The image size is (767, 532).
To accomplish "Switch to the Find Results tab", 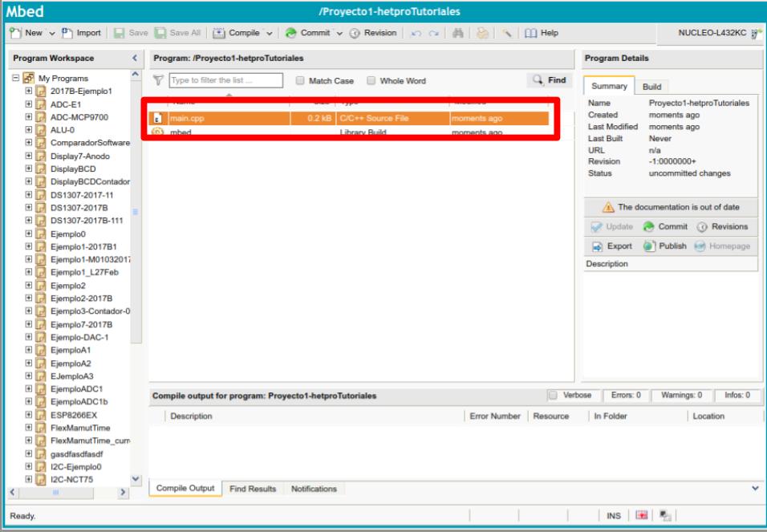I will pos(253,489).
